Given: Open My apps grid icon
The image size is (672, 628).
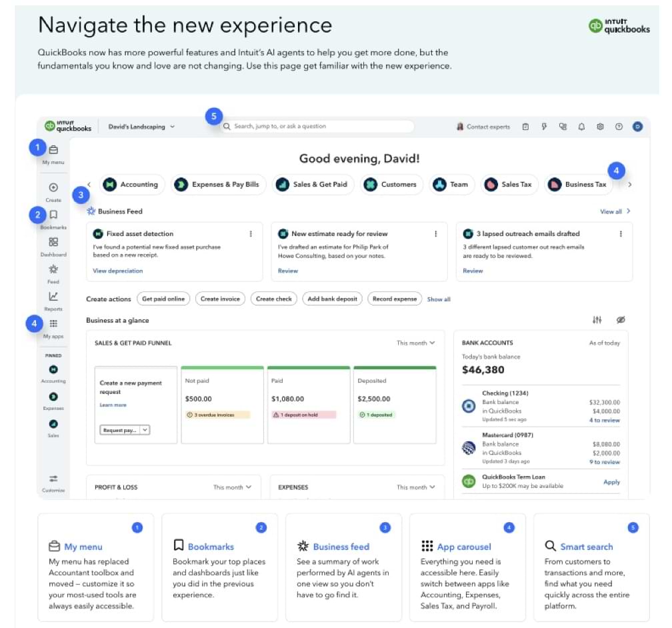Looking at the screenshot, I should click(53, 324).
